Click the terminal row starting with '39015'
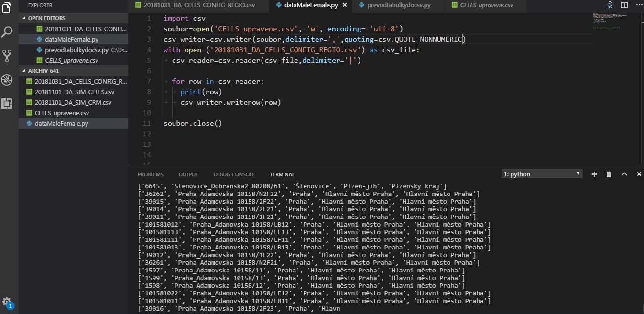This screenshot has width=644, height=314. 307,201
